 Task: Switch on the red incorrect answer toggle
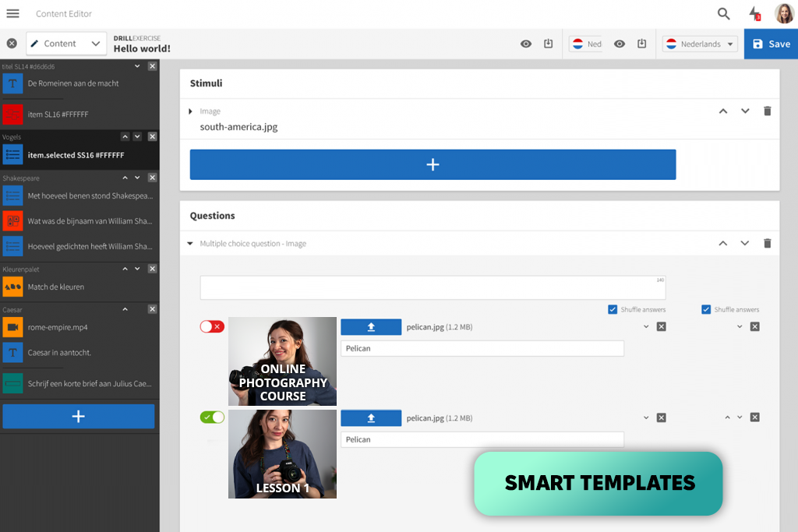(212, 326)
